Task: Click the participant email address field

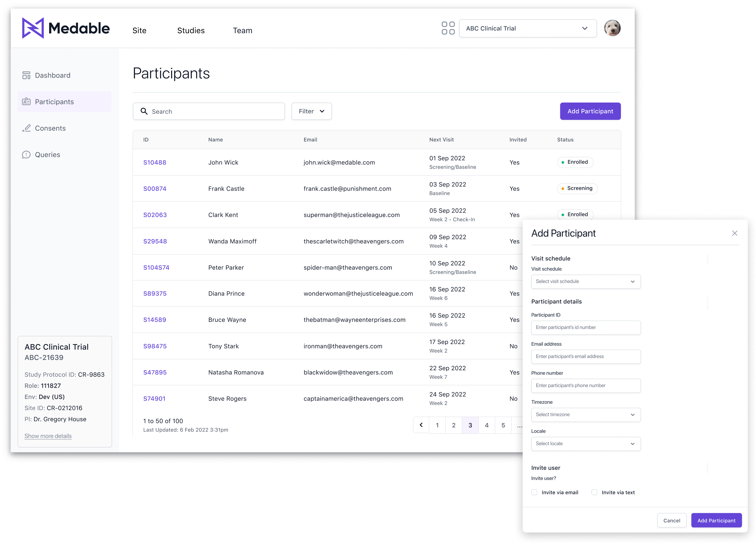Action: (x=585, y=356)
